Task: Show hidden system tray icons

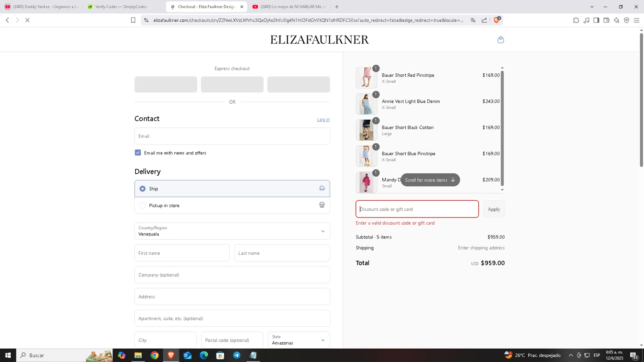Action: [571, 355]
